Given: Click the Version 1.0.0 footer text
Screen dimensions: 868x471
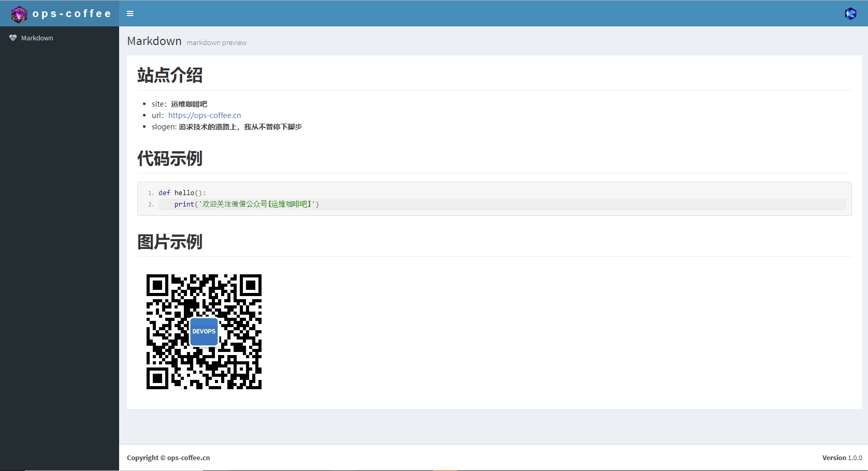Looking at the screenshot, I should coord(842,458).
